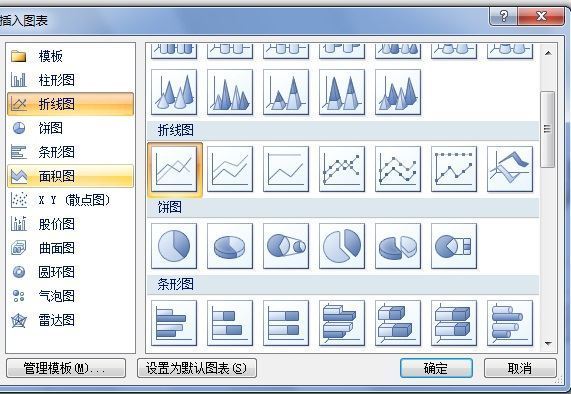This screenshot has height=394, width=571.
Task: Pick 100% Stacked Bar in 3-D thumbnail
Action: (x=454, y=323)
